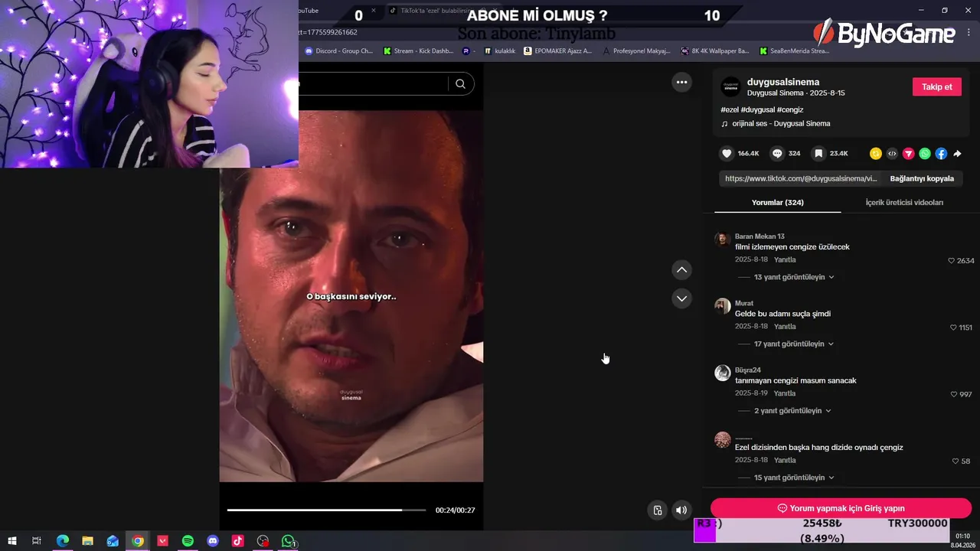
Task: Click the #ezel hashtag
Action: [x=730, y=110]
